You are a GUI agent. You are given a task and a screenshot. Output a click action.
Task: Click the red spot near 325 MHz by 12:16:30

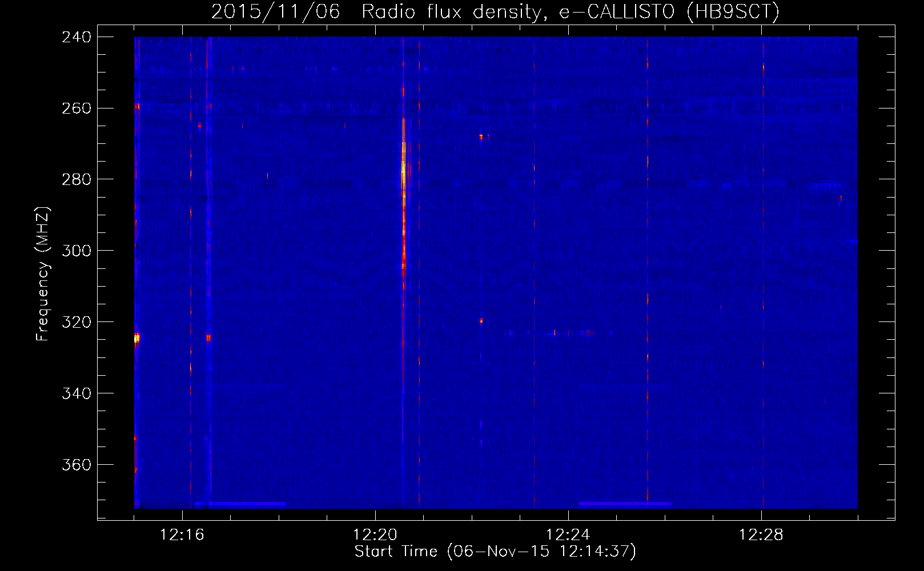(208, 338)
